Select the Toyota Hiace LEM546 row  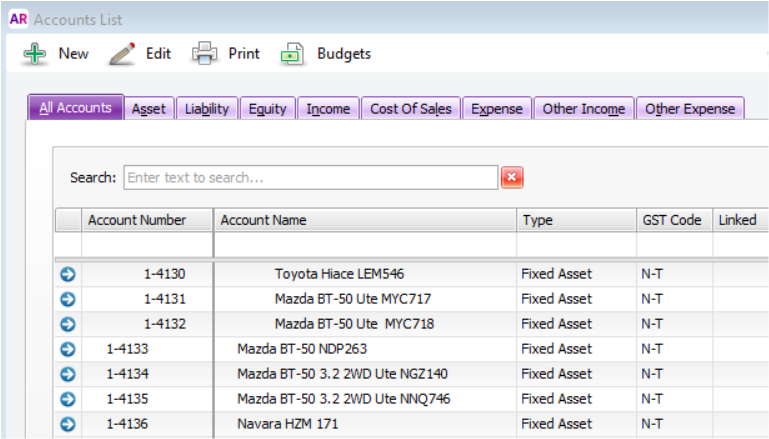click(x=339, y=273)
